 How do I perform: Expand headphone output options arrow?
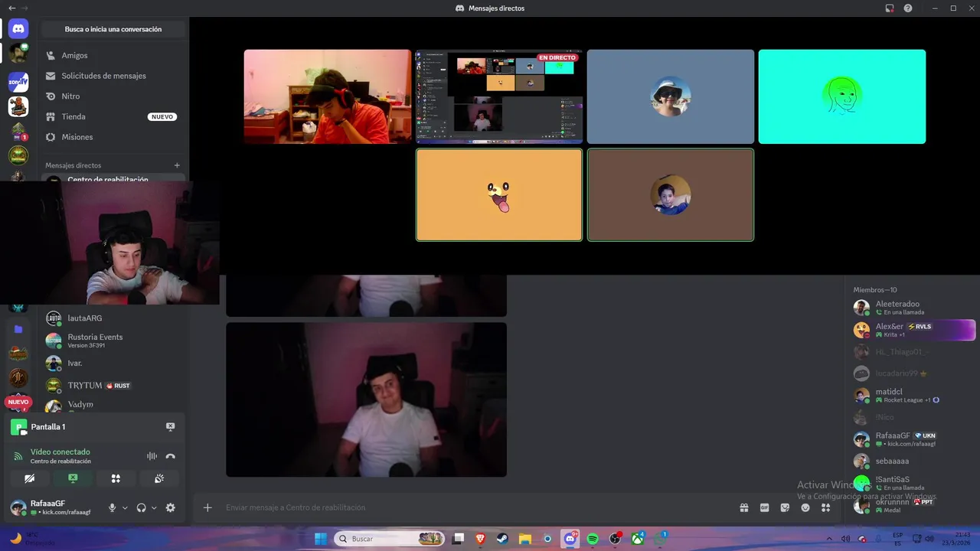(154, 507)
